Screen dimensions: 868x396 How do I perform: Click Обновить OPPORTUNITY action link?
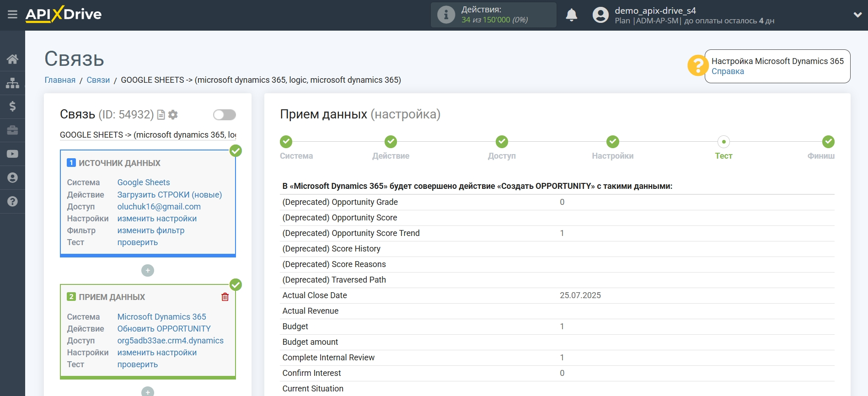pos(164,329)
